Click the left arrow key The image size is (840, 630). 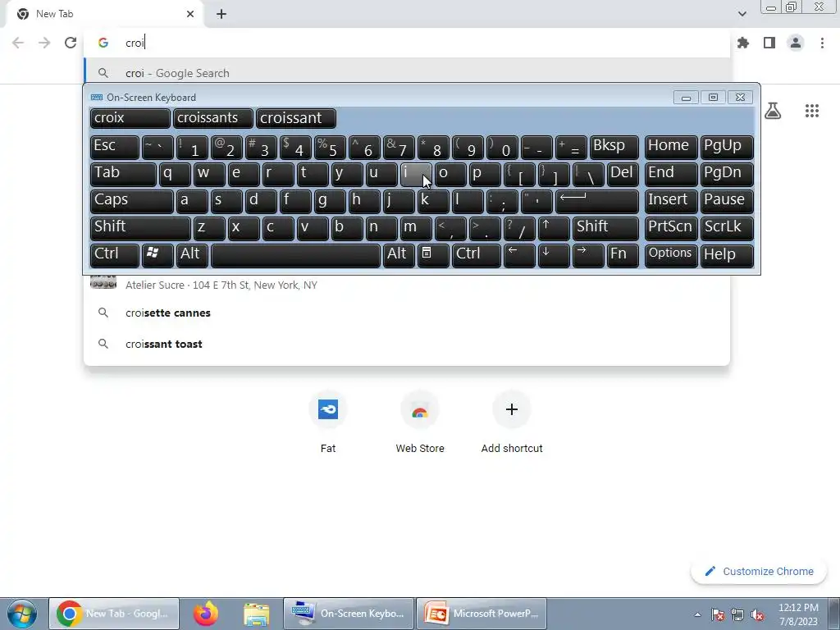pyautogui.click(x=519, y=255)
